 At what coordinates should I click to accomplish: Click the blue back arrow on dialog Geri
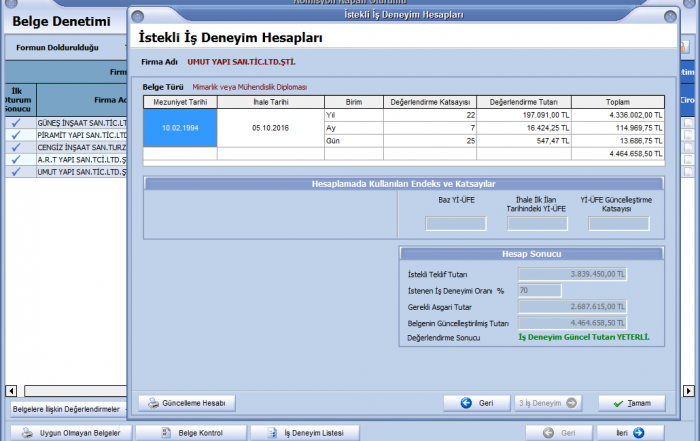click(466, 403)
